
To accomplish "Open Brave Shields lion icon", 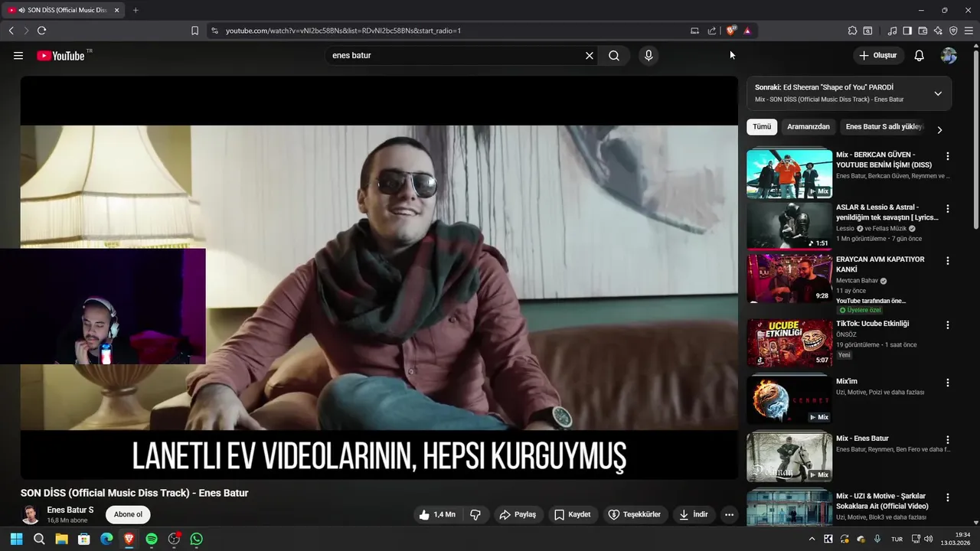I will (x=730, y=31).
